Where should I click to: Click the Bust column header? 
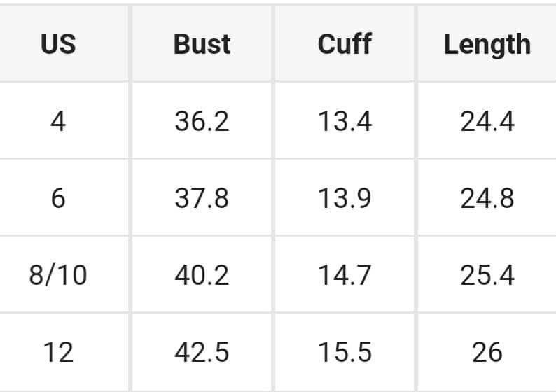(202, 44)
